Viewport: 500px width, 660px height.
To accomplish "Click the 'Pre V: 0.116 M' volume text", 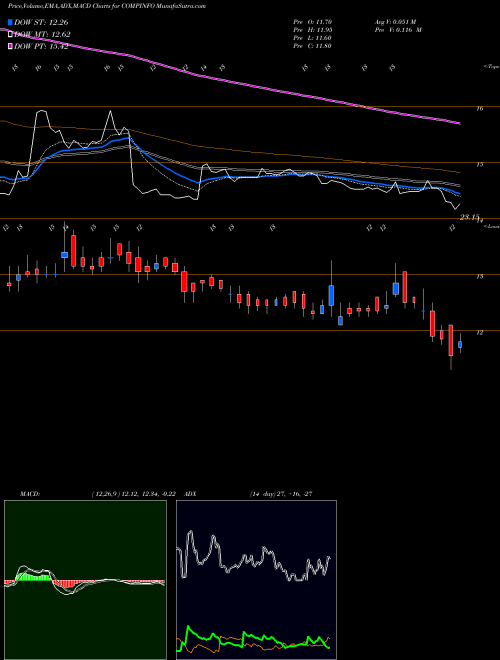I will coord(397,30).
